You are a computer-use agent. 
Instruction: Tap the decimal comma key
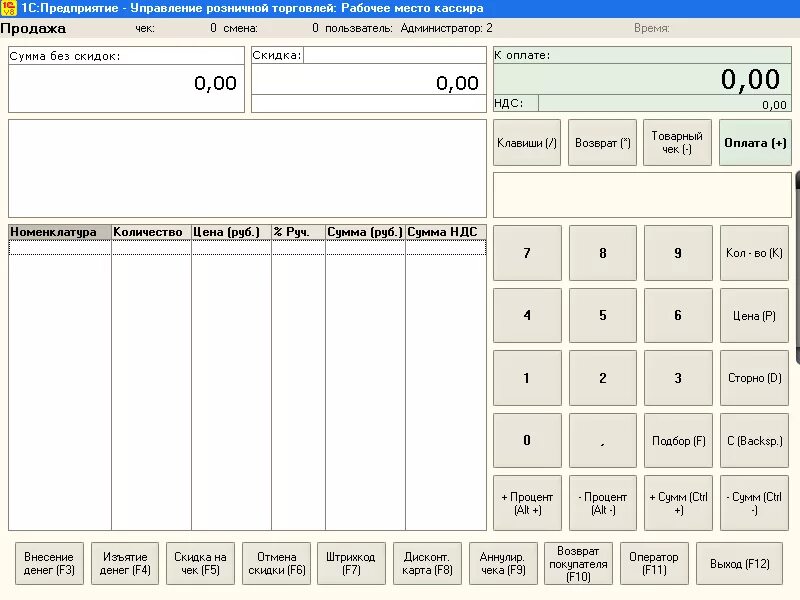(603, 440)
